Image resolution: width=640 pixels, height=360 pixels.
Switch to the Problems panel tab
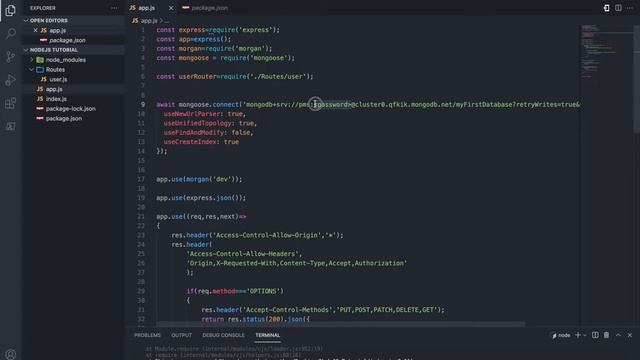pyautogui.click(x=147, y=335)
